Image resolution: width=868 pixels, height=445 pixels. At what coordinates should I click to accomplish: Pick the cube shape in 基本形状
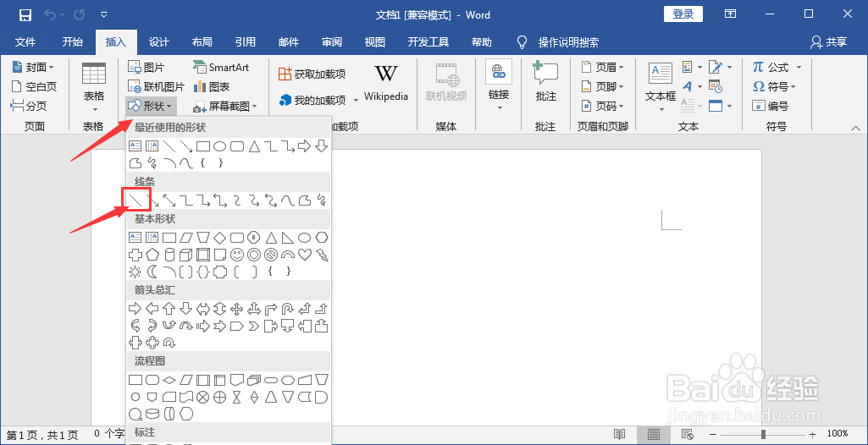coord(186,255)
